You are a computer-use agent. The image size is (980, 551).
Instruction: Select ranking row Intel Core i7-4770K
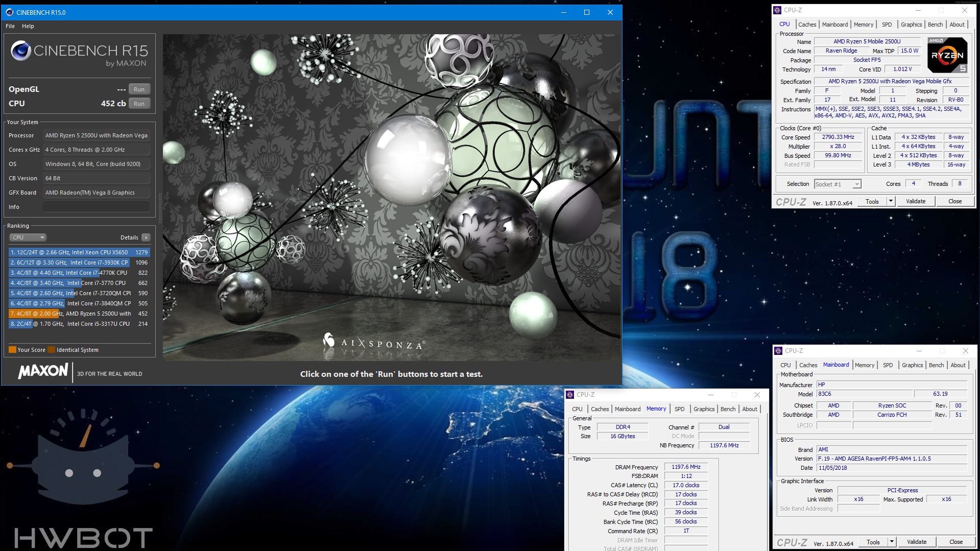[79, 273]
